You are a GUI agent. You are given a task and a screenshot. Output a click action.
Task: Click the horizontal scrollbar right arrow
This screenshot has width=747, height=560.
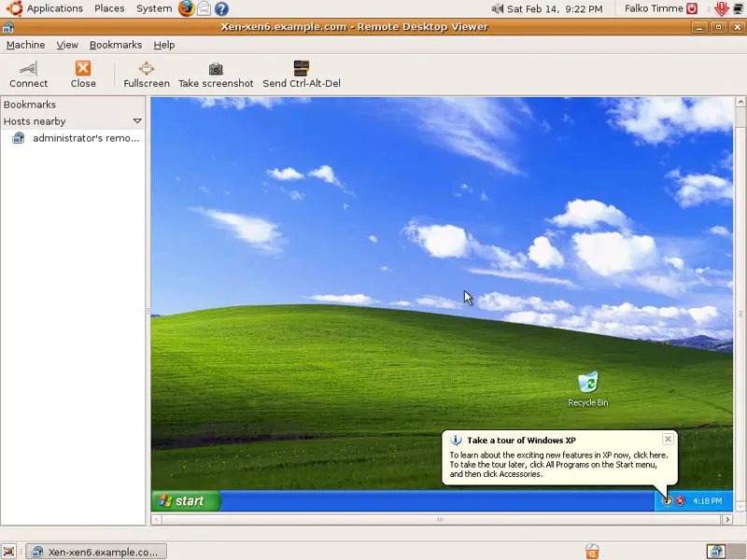(x=727, y=520)
